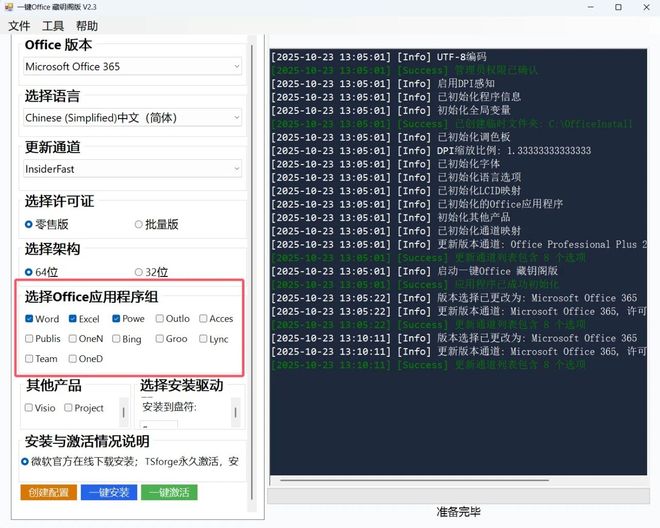Expand the 更新通道 InsiderFast dropdown
660x528 pixels.
(133, 169)
